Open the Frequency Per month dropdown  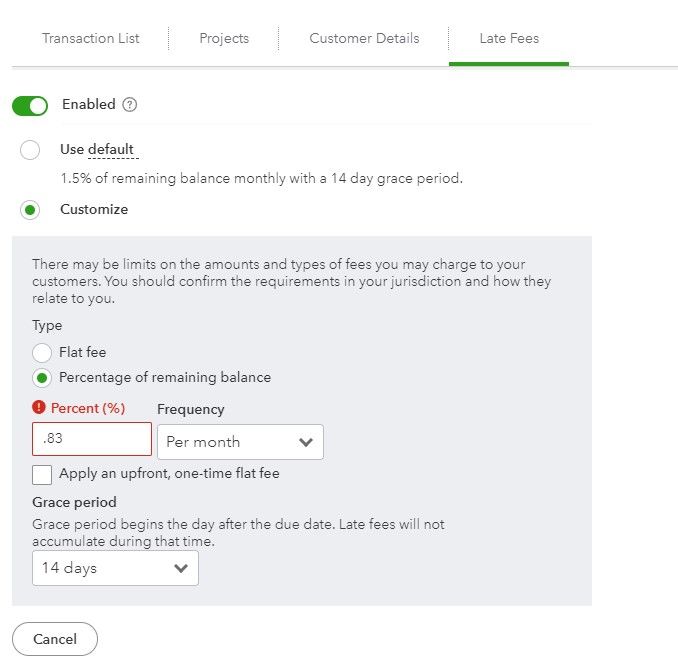[x=240, y=441]
